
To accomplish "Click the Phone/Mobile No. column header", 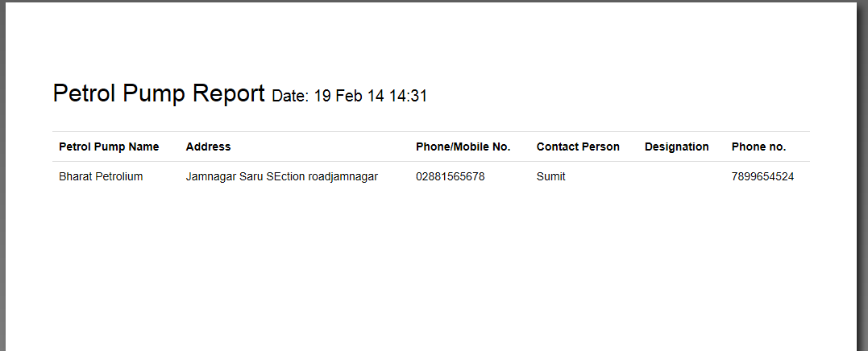I will click(463, 147).
